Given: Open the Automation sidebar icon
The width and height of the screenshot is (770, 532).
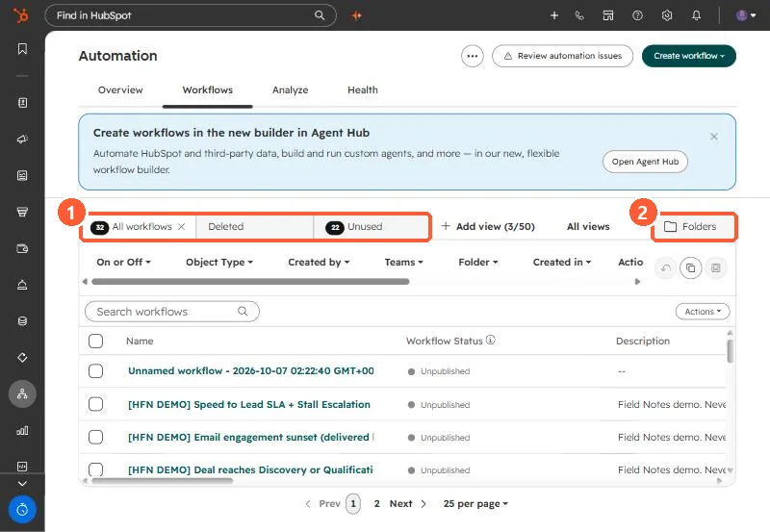Looking at the screenshot, I should (x=22, y=393).
